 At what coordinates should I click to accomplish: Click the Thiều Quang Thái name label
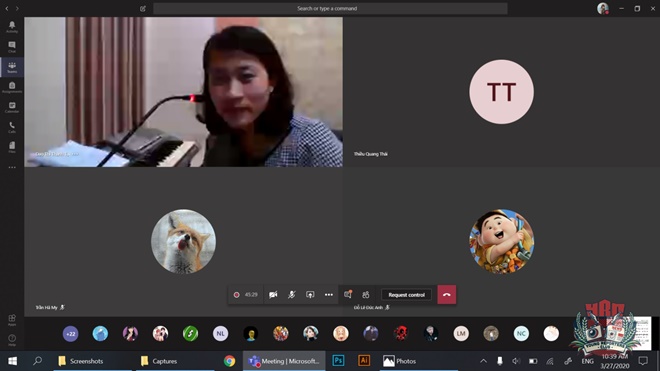pos(370,154)
